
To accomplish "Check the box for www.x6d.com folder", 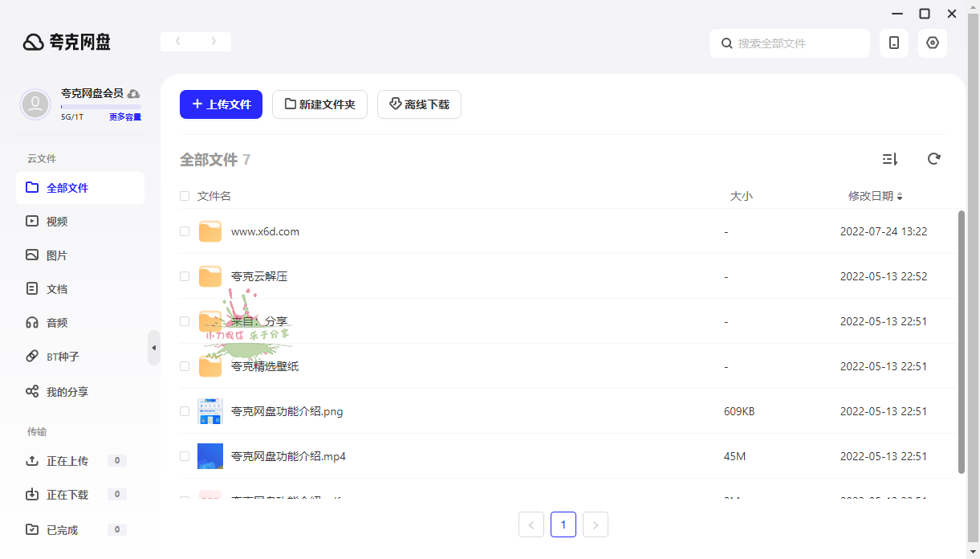I will pos(185,231).
